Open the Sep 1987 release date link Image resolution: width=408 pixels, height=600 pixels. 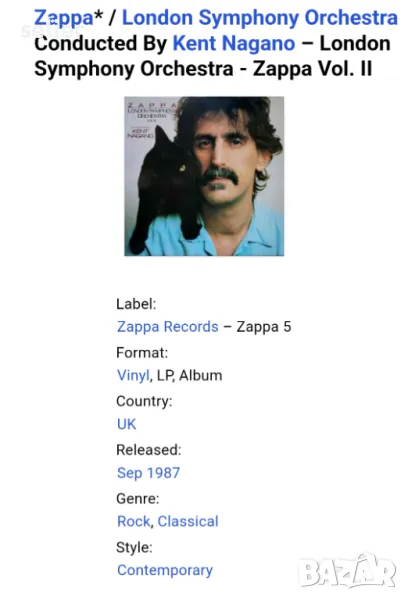click(x=149, y=473)
